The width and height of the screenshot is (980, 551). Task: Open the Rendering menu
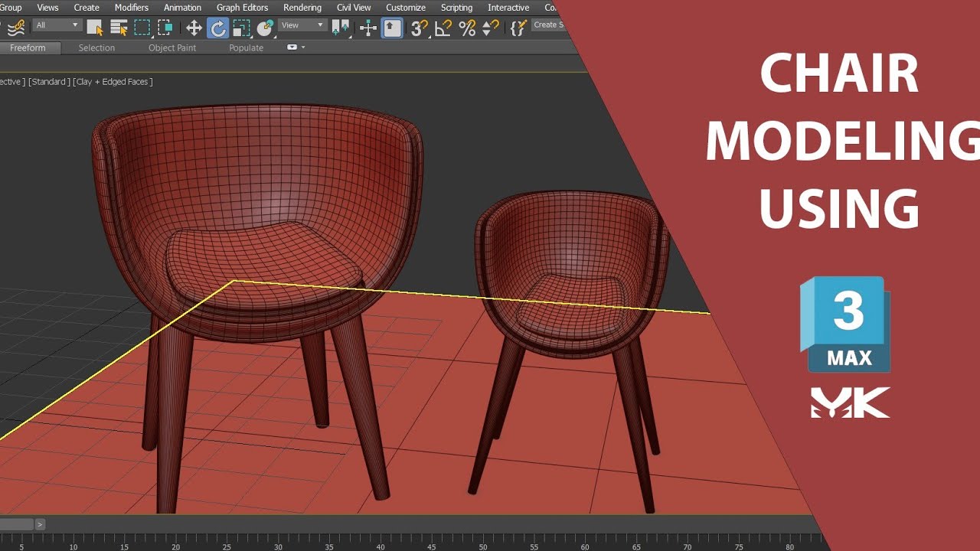pos(302,8)
